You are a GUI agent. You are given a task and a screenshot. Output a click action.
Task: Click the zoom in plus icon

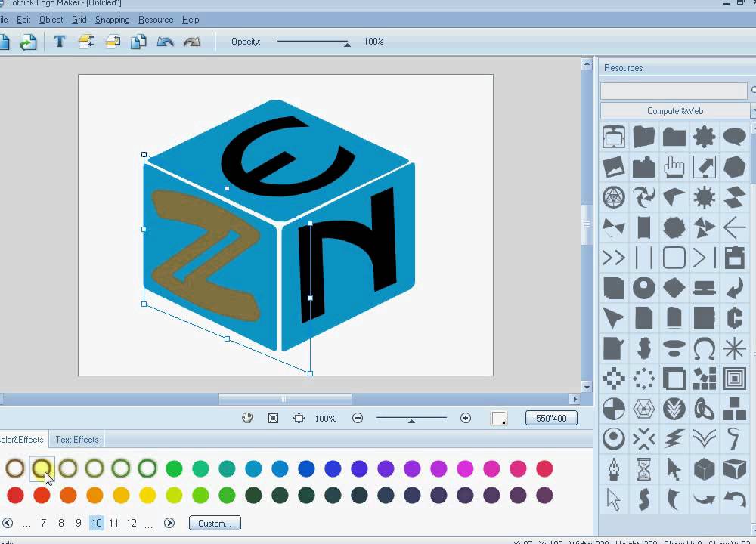pyautogui.click(x=466, y=419)
